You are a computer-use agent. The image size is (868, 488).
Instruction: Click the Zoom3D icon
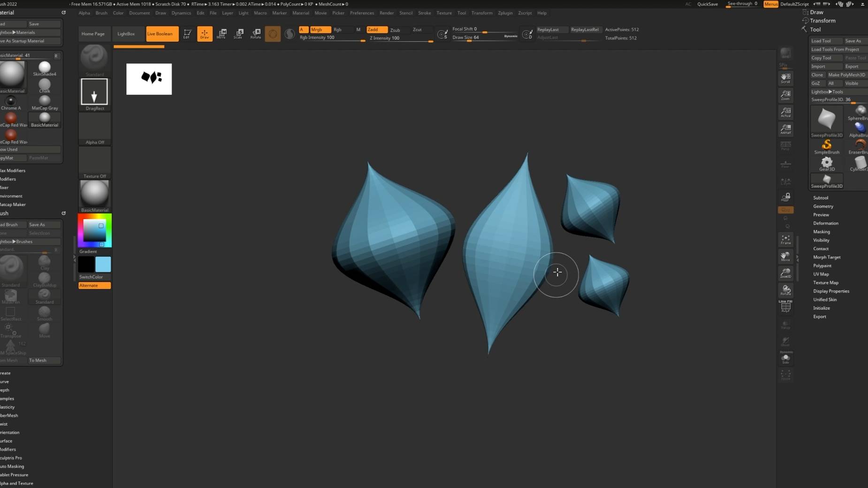click(x=785, y=274)
